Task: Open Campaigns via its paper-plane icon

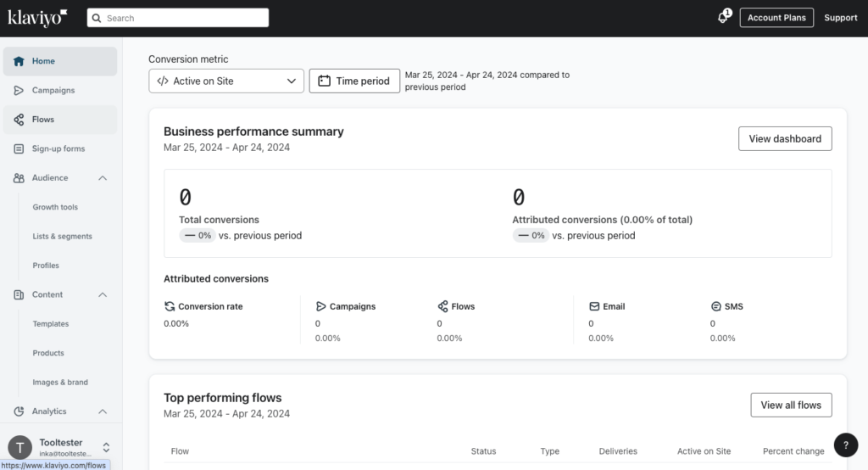Action: tap(19, 91)
